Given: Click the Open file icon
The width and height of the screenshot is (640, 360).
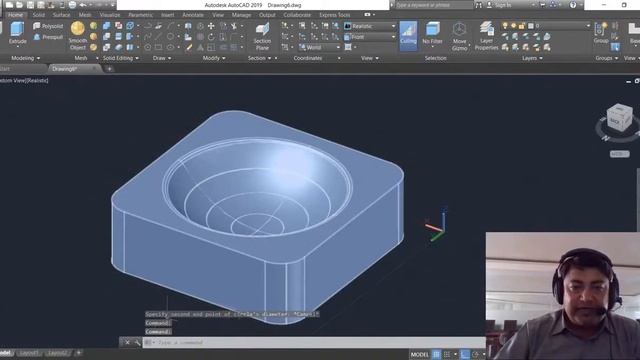Looking at the screenshot, I should pos(20,5).
